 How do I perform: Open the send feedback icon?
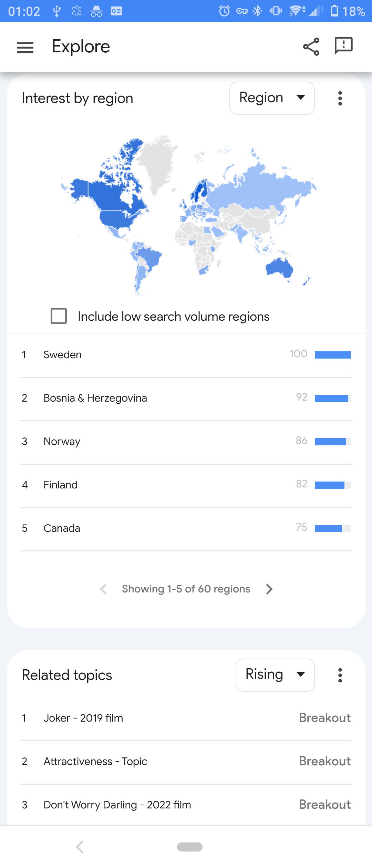pyautogui.click(x=343, y=46)
